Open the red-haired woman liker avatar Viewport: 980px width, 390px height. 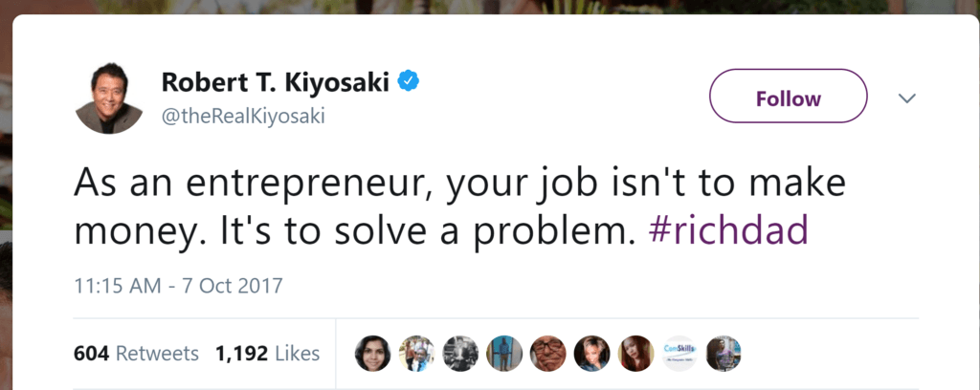635,354
